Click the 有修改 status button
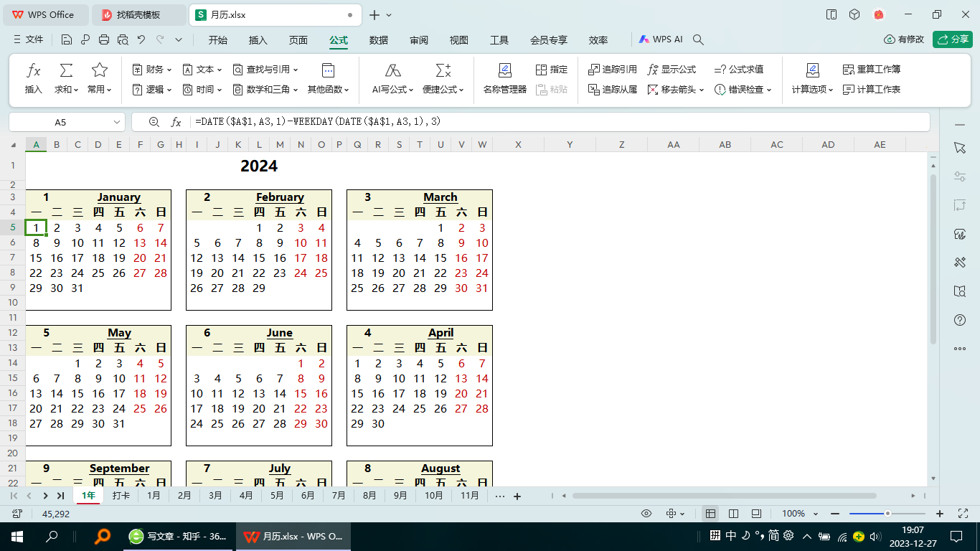This screenshot has width=980, height=551. (904, 39)
